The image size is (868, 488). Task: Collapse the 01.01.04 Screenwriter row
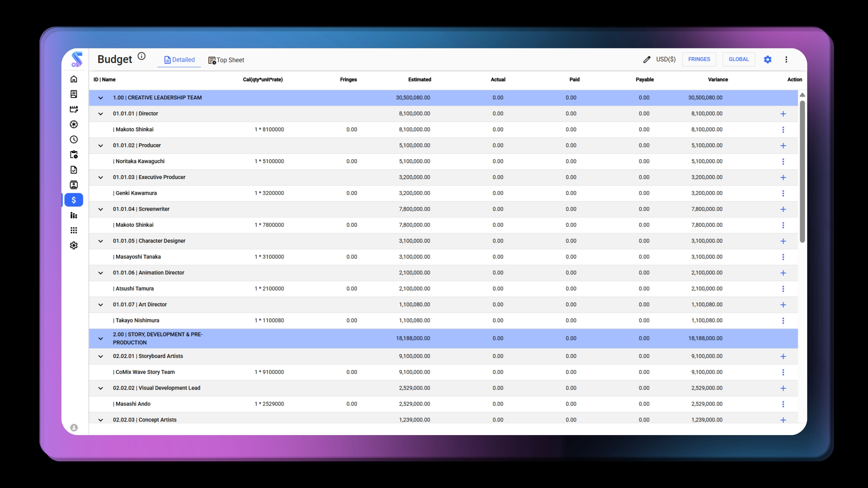100,209
